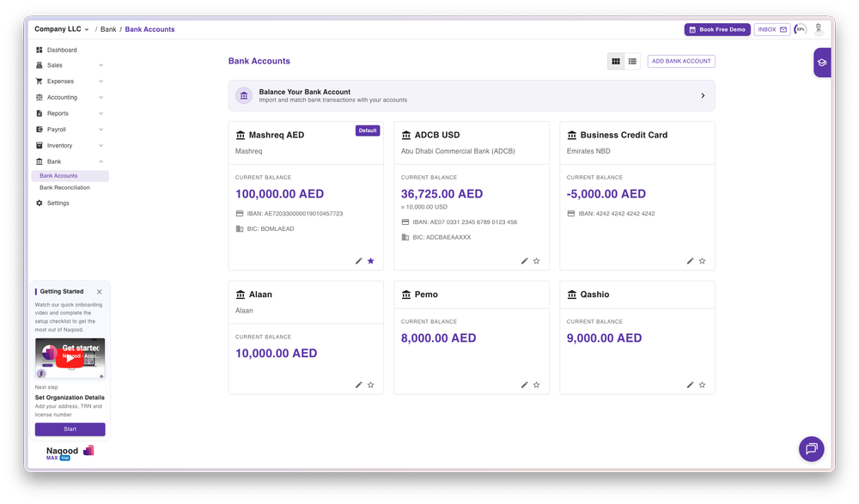Screen dimensions: 859x504
Task: Go to Bank Reconciliation
Action: pos(62,187)
